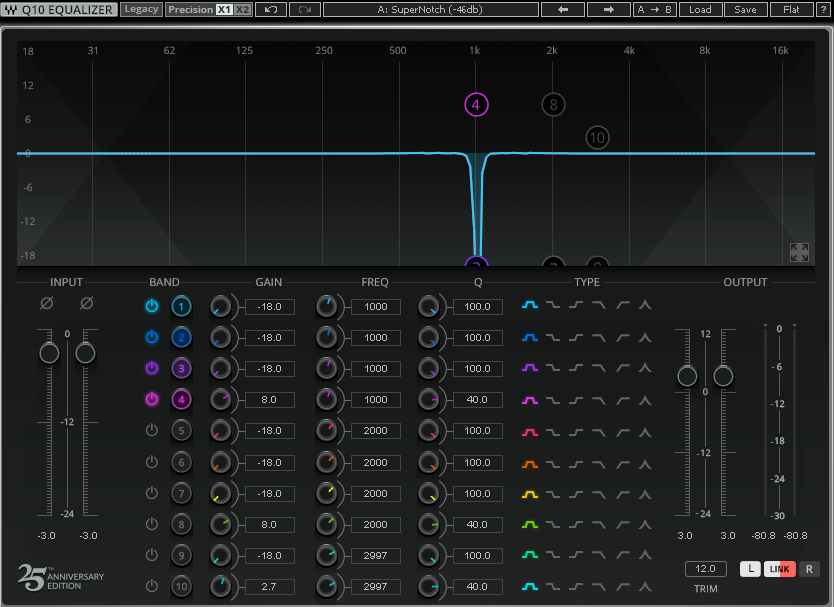Click the TRIM value 12.0 button
Viewport: 834px width, 607px height.
point(705,569)
